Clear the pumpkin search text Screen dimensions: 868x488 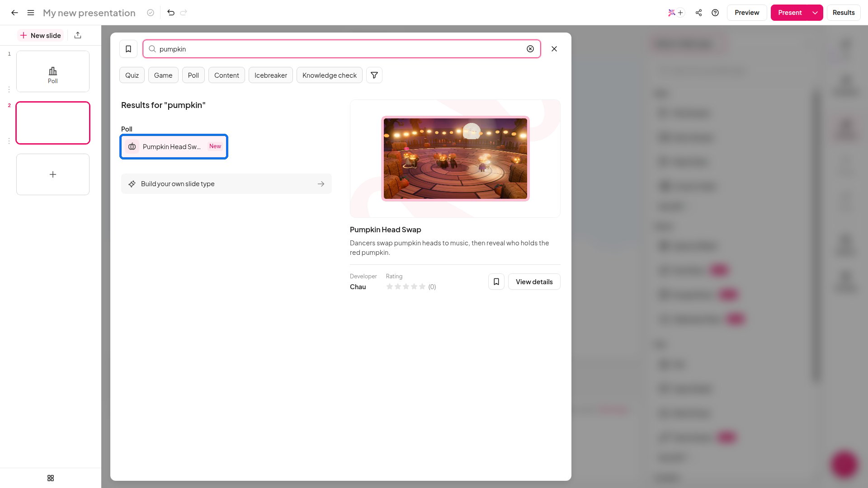click(530, 49)
